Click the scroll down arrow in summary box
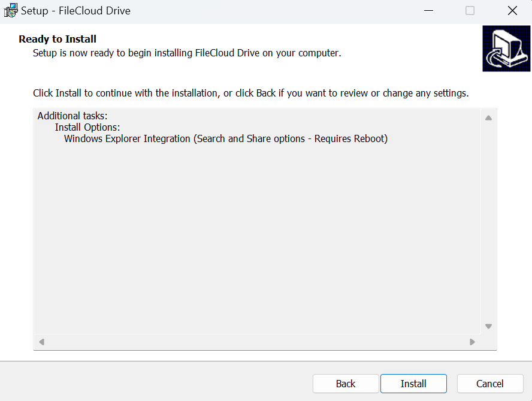This screenshot has height=401, width=532. [x=488, y=326]
